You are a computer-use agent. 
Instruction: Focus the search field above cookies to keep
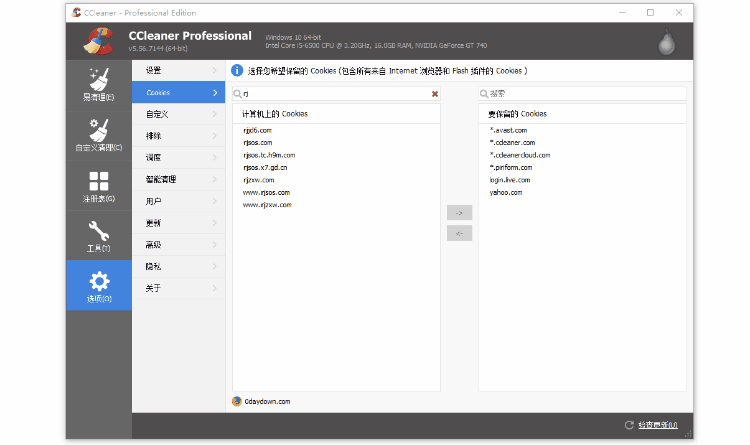[583, 94]
